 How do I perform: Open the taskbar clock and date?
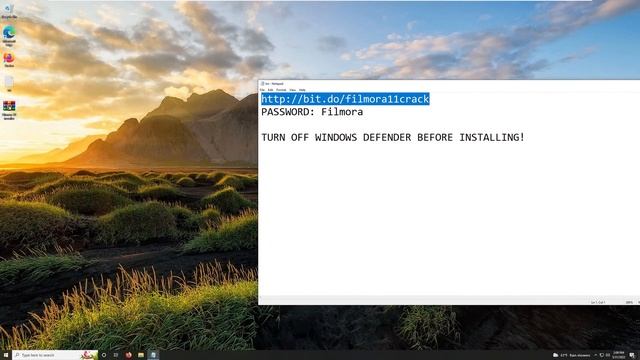[x=618, y=355]
